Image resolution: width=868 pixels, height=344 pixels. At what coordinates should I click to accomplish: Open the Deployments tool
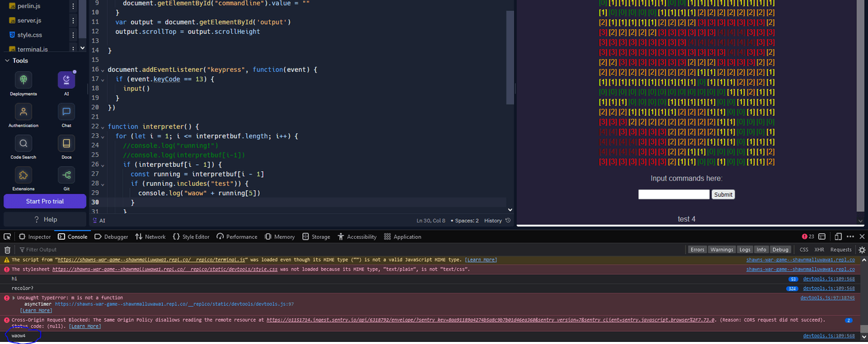pyautogui.click(x=24, y=81)
